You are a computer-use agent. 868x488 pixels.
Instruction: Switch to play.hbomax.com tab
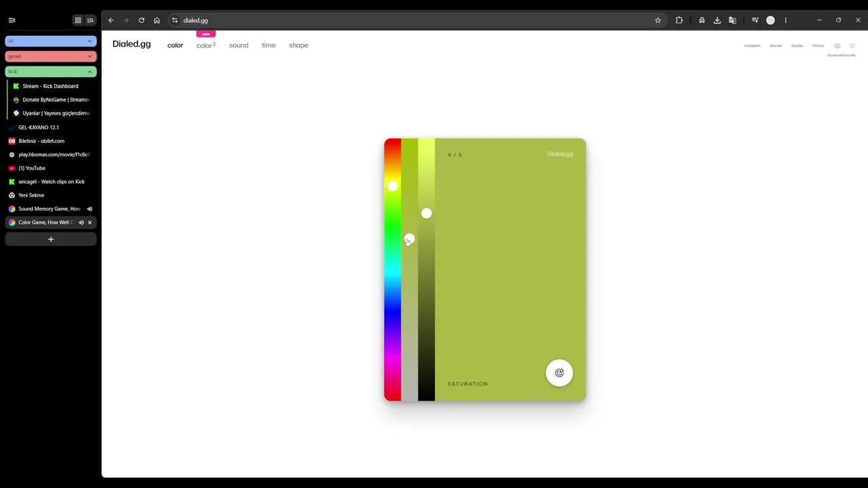51,155
